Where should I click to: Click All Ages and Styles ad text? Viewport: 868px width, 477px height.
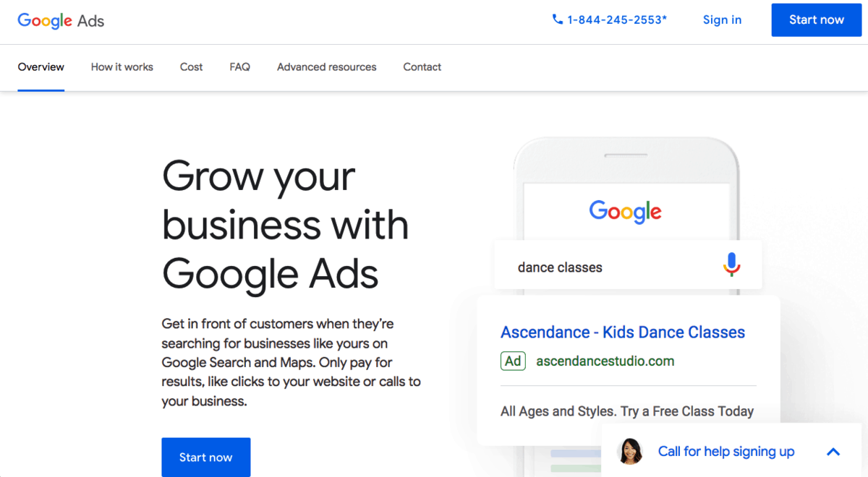627,411
